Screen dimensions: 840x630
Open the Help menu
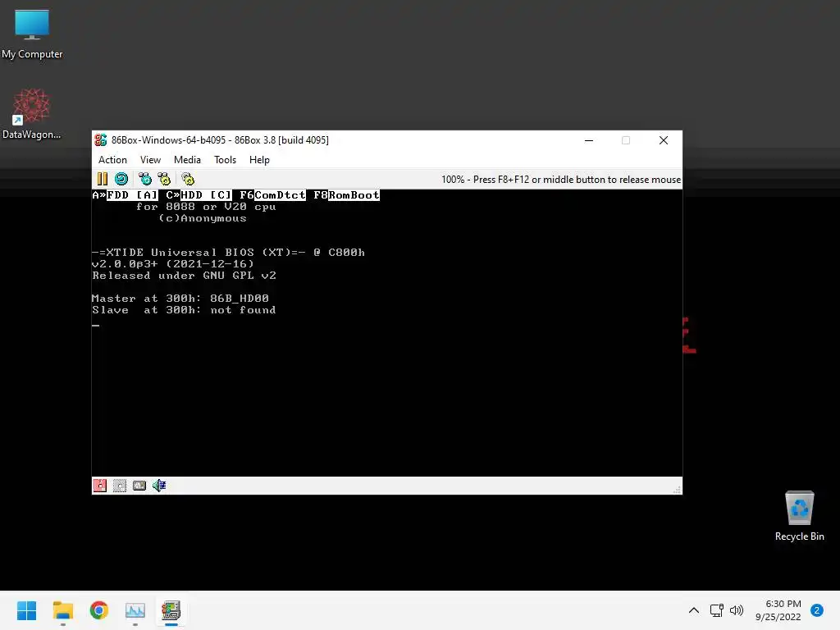pyautogui.click(x=259, y=160)
